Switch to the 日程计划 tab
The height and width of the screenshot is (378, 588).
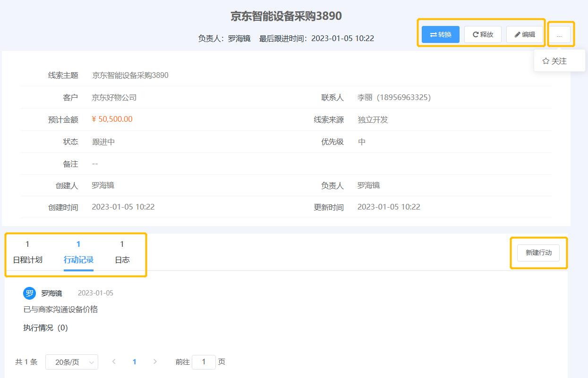click(x=27, y=260)
